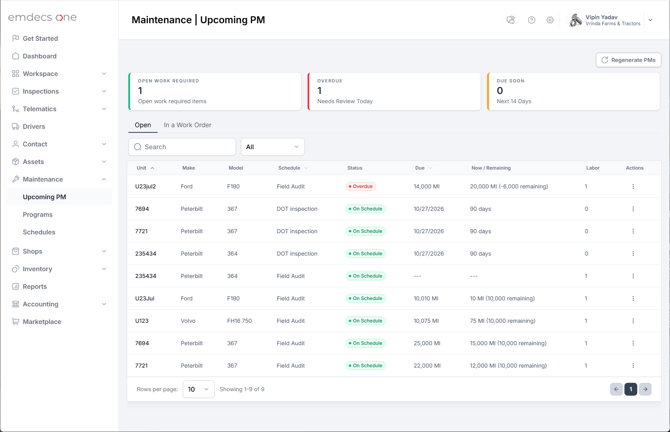Open actions menu for unit U123 row
This screenshot has width=670, height=432.
[x=633, y=321]
